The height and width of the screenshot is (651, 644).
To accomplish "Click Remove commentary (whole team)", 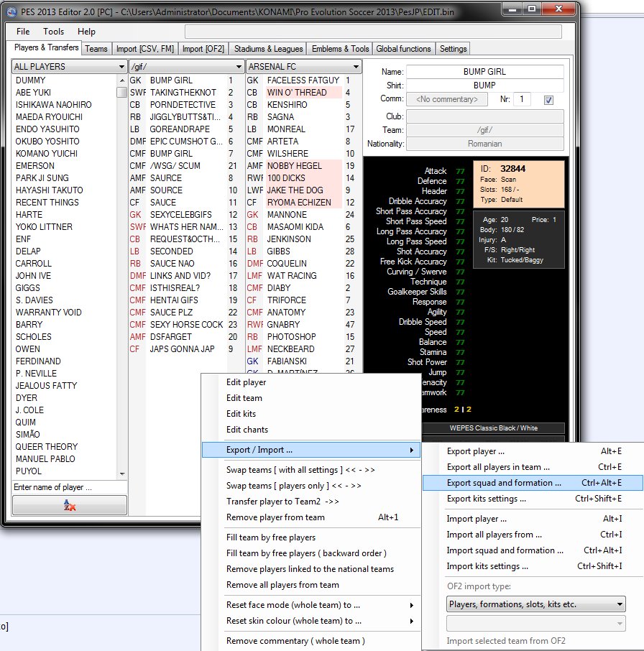I will 311,641.
